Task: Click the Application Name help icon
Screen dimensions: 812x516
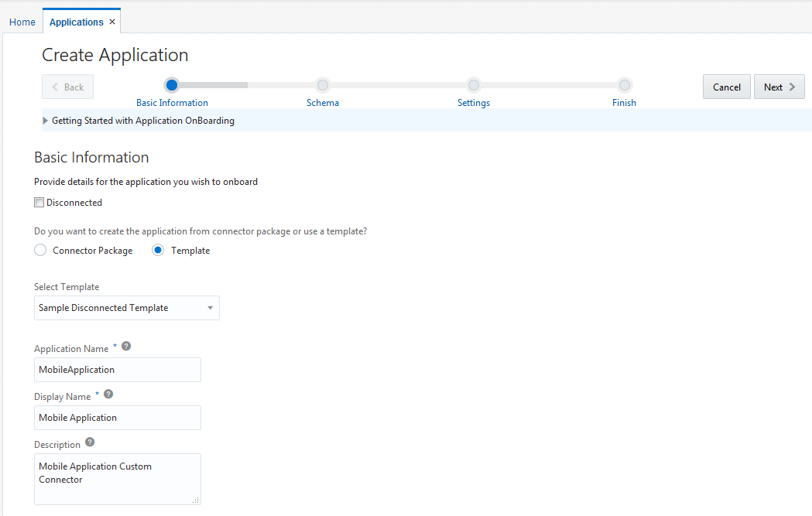Action: tap(126, 347)
